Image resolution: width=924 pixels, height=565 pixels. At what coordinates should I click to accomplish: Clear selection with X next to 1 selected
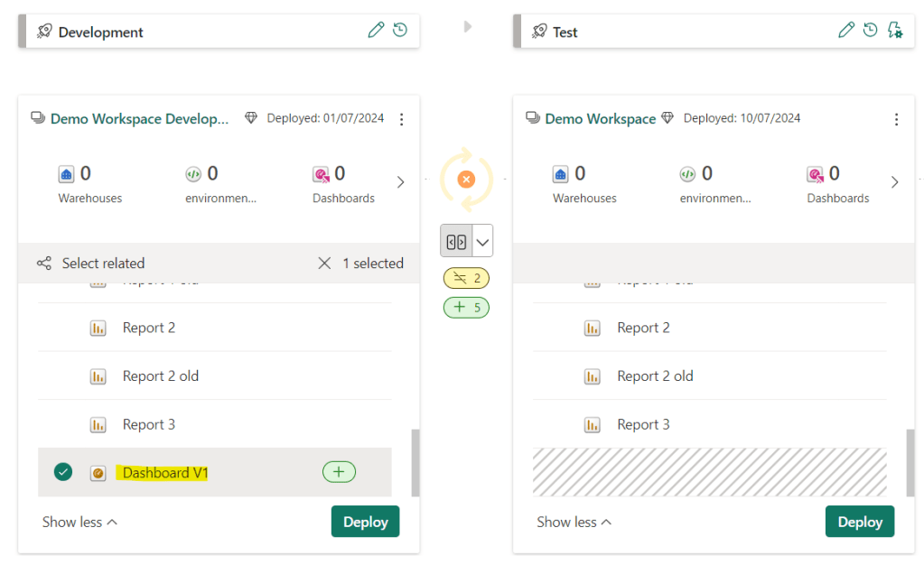coord(324,264)
